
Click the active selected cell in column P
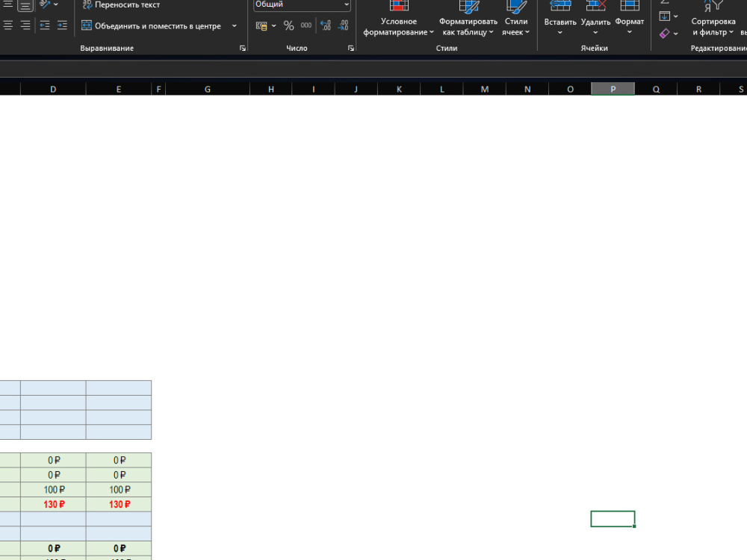pyautogui.click(x=613, y=519)
